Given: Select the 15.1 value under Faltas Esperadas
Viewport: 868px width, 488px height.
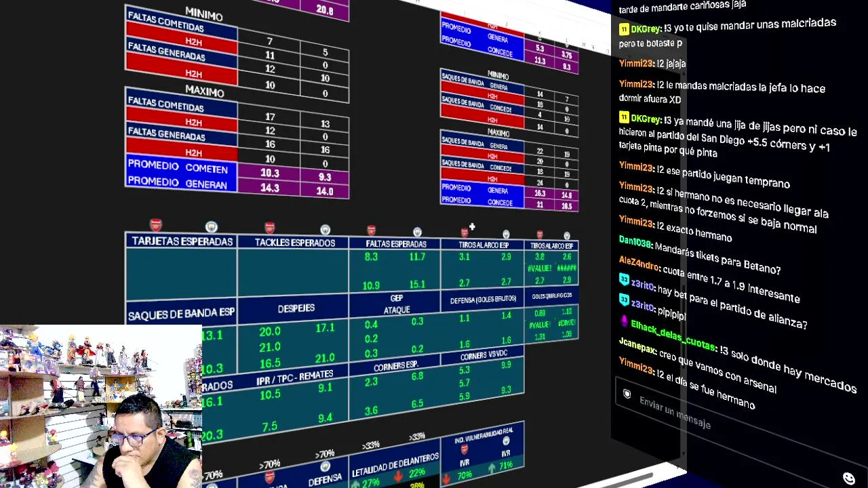Looking at the screenshot, I should point(417,285).
